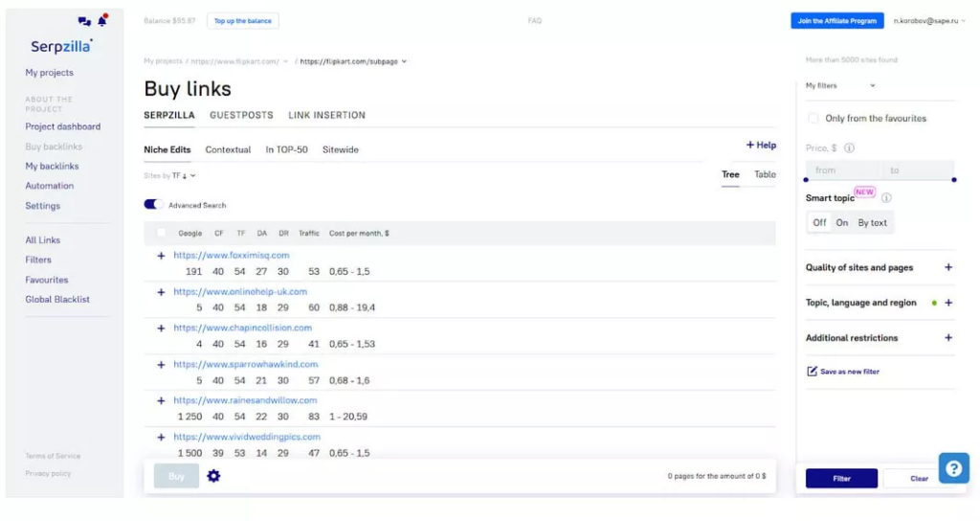Click the Save as new filter icon
Image resolution: width=980 pixels, height=521 pixels.
[x=813, y=372]
